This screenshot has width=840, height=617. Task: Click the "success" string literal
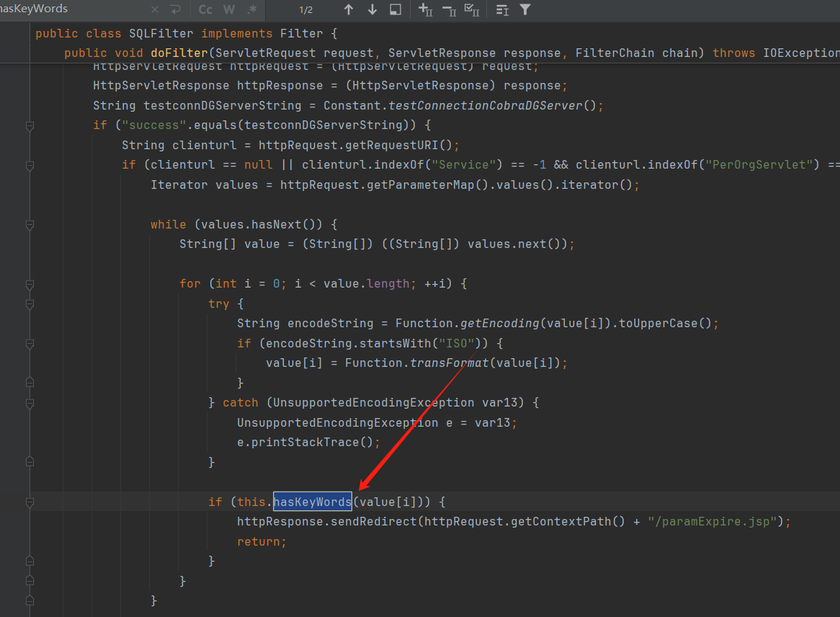point(154,125)
